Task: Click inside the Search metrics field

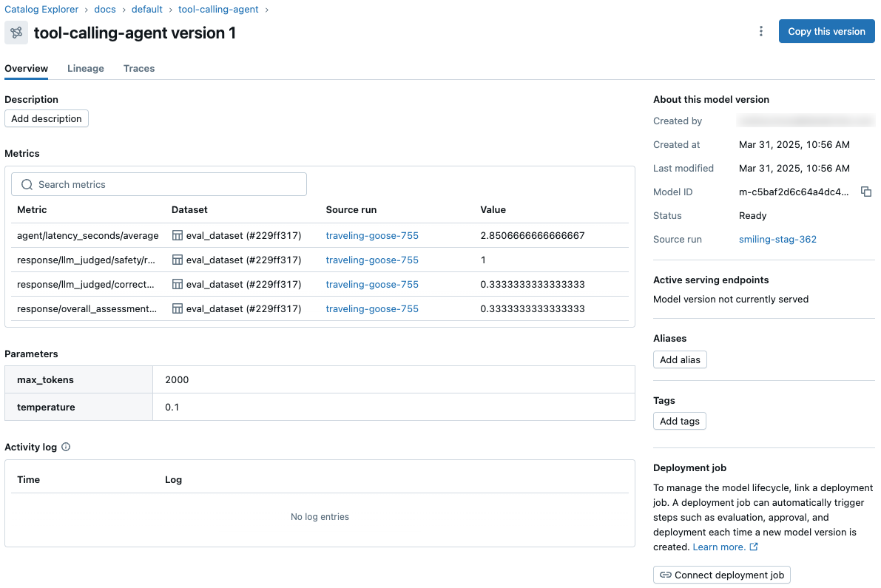Action: click(158, 183)
